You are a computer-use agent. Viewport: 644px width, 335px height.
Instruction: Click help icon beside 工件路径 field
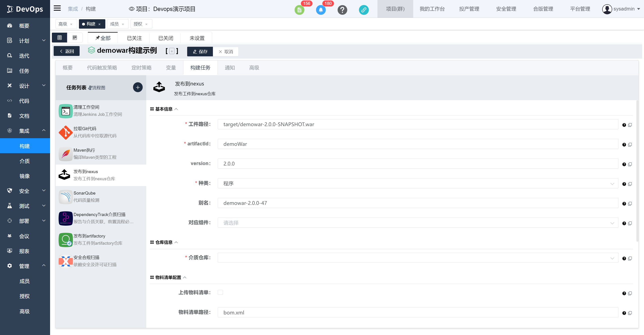[624, 125]
